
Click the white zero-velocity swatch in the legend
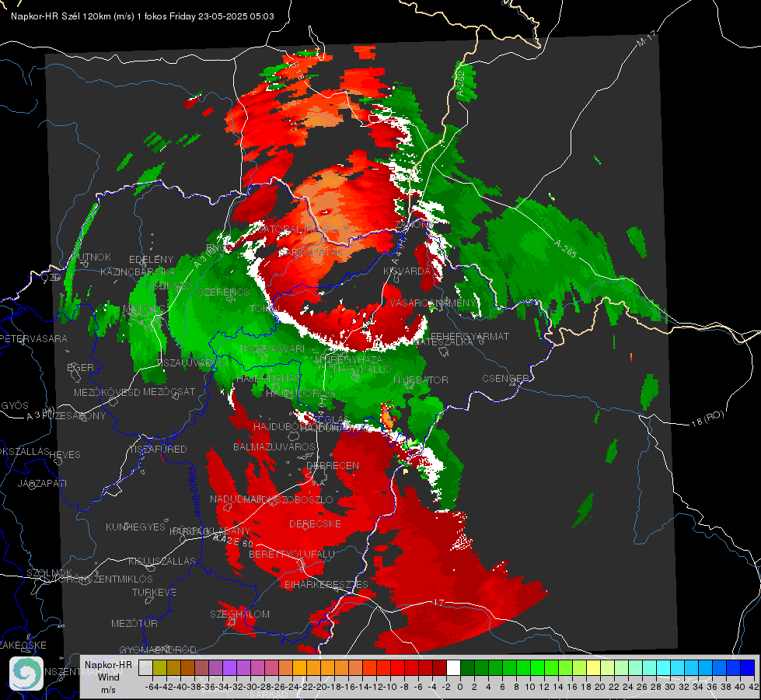click(453, 667)
